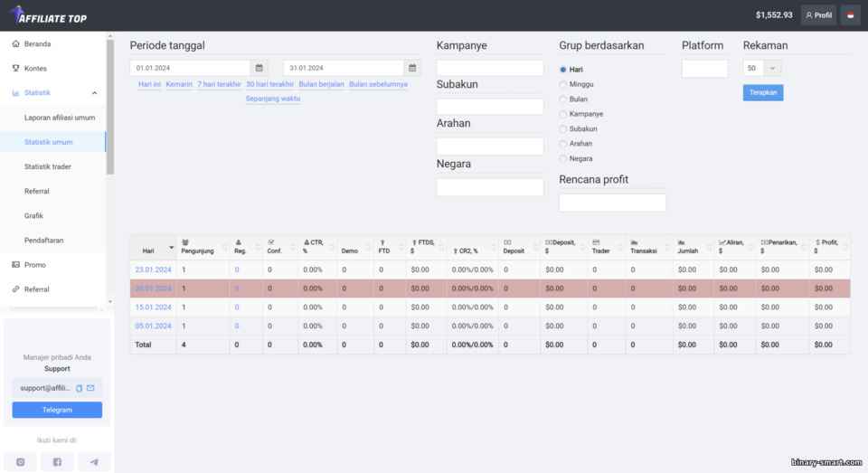Switch language with the flag icon
The height and width of the screenshot is (473, 868).
[x=850, y=15]
